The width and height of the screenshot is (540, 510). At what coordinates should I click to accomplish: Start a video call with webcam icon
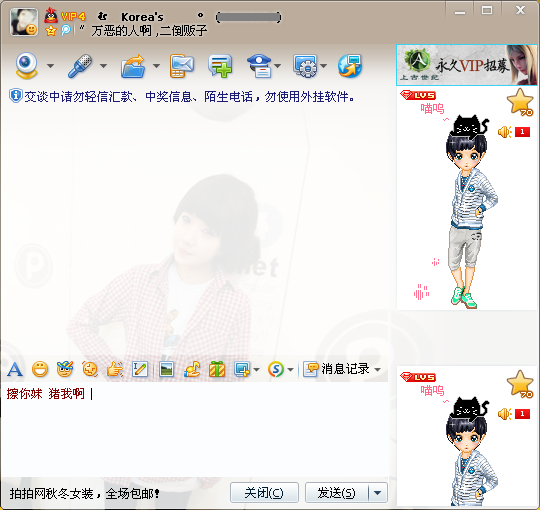27,65
